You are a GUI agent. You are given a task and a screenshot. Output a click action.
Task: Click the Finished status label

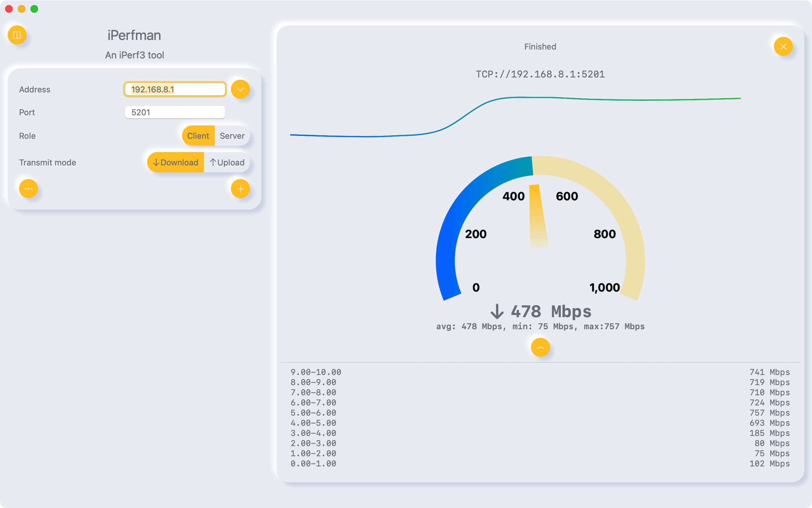pyautogui.click(x=540, y=47)
